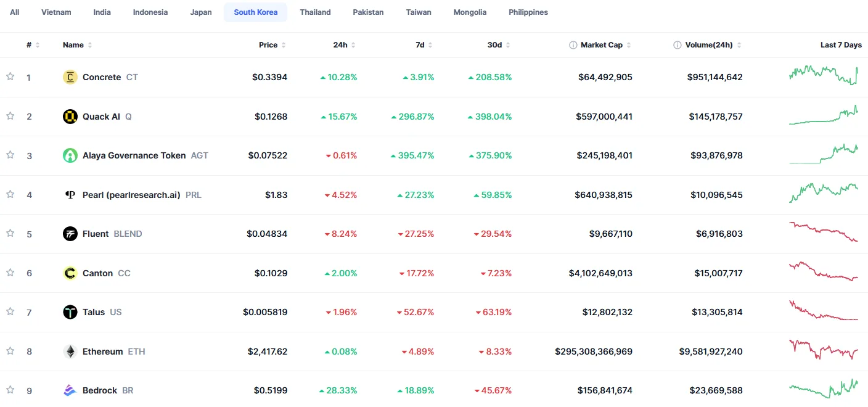The height and width of the screenshot is (407, 868).
Task: Open the Talus US coin link
Action: [x=92, y=312]
